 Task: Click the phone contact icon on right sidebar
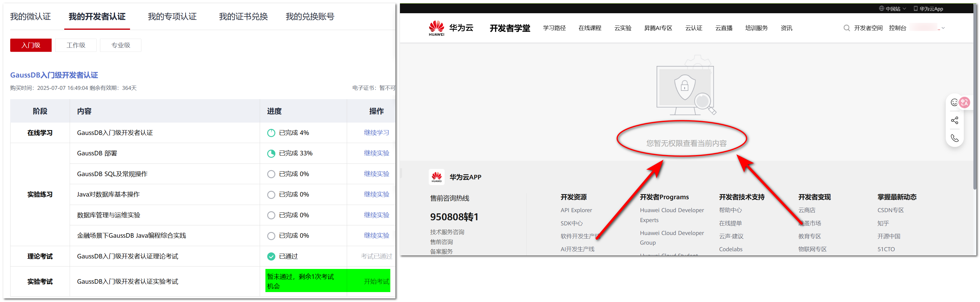954,138
